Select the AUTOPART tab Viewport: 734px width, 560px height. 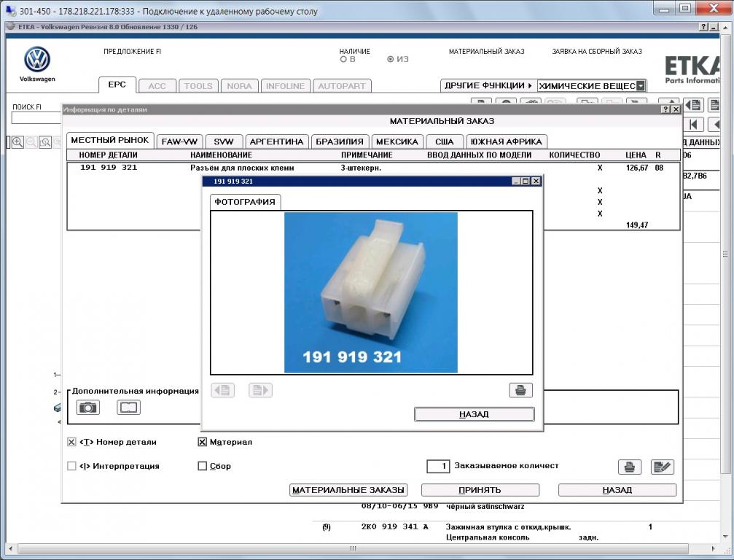coord(342,86)
